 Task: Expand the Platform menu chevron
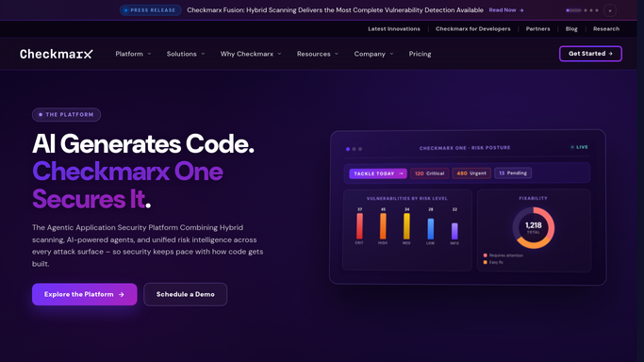[x=150, y=54]
